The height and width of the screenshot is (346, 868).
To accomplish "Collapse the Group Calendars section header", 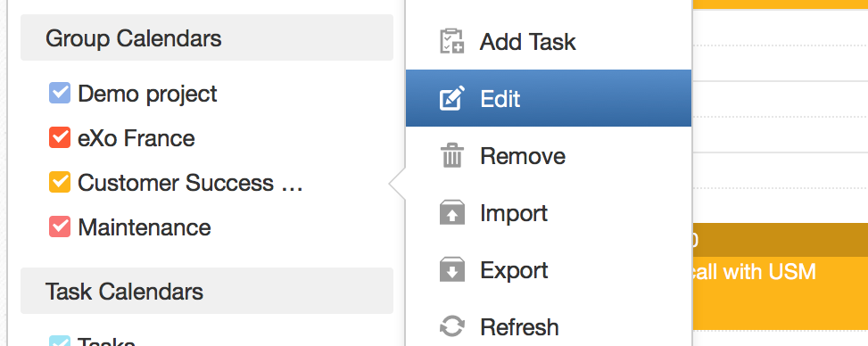I will coord(207,37).
